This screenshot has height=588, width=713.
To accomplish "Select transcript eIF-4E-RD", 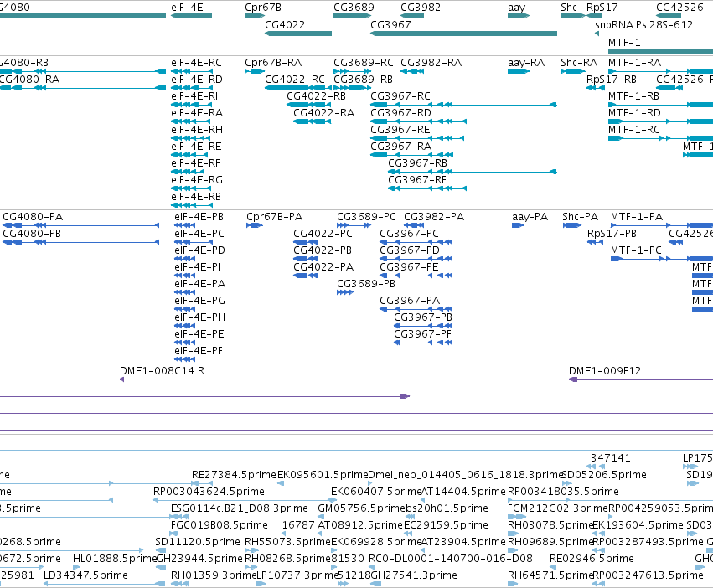I will coord(190,88).
